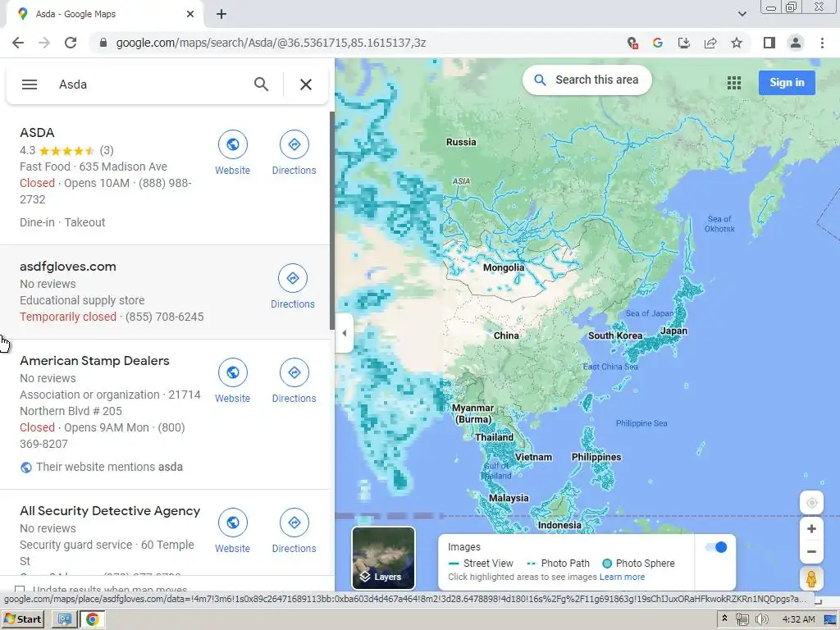Zoom out the map with minus

(811, 551)
